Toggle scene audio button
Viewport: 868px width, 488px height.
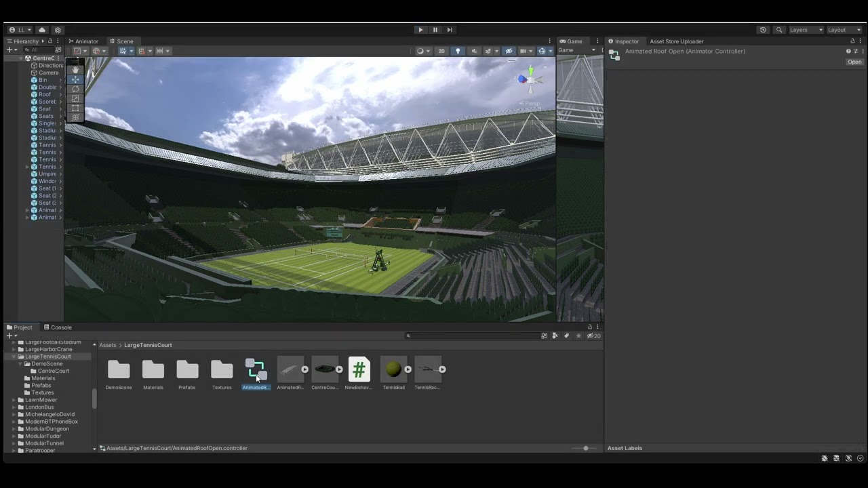click(x=474, y=51)
